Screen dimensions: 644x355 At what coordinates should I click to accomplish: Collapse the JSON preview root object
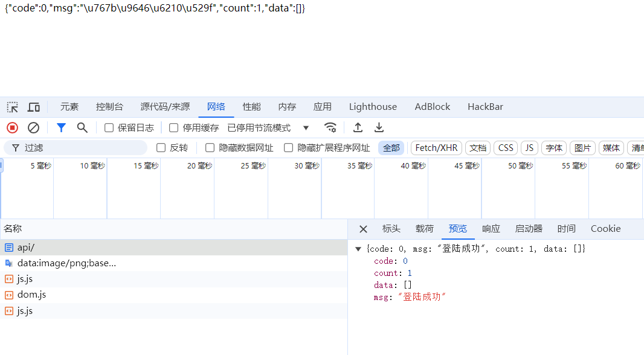click(x=358, y=249)
